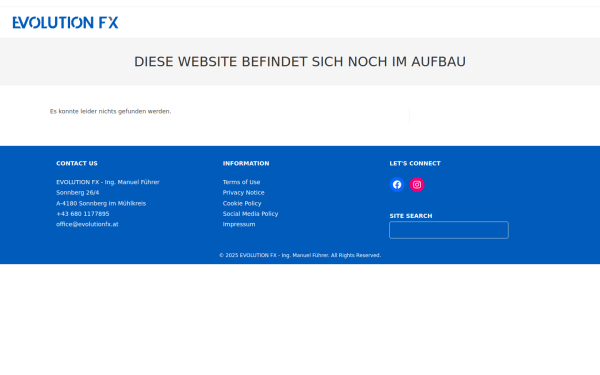This screenshot has width=600, height=375.
Task: Open the Instagram social icon
Action: 417,185
